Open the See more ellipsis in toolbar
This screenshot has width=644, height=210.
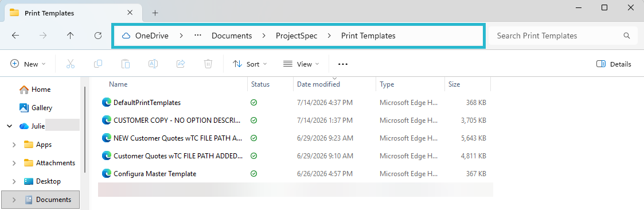343,64
